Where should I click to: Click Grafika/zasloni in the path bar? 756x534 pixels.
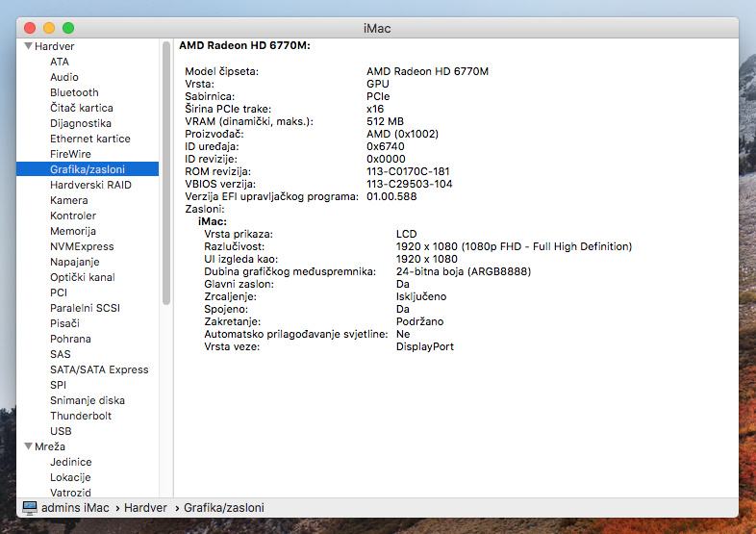[223, 507]
